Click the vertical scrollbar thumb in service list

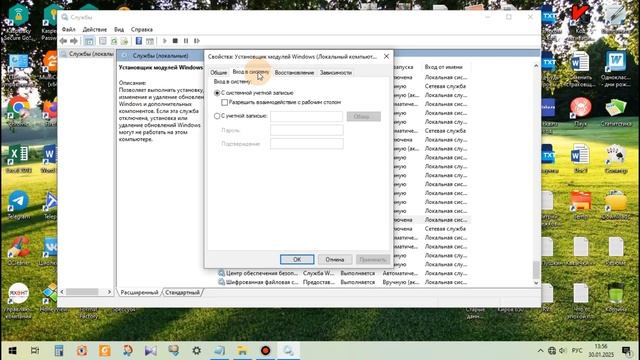[x=536, y=269]
